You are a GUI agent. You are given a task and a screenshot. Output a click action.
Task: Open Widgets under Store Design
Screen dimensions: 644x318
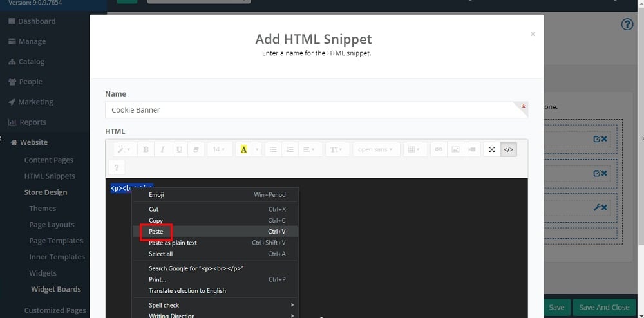[x=43, y=273]
